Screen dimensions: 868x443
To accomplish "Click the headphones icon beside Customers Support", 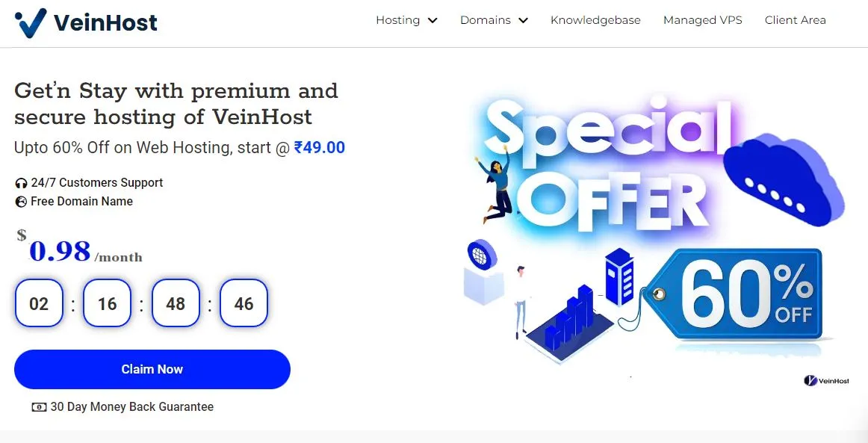I will [21, 183].
